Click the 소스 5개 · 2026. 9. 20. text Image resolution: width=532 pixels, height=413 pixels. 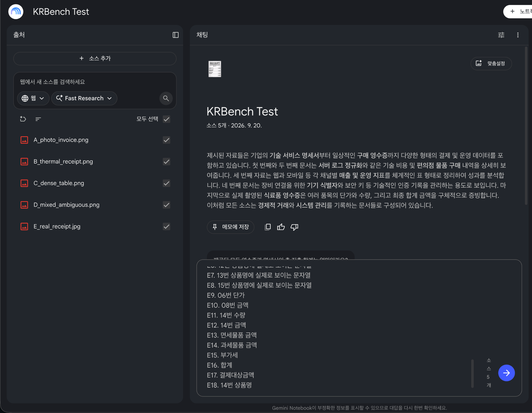click(x=234, y=126)
